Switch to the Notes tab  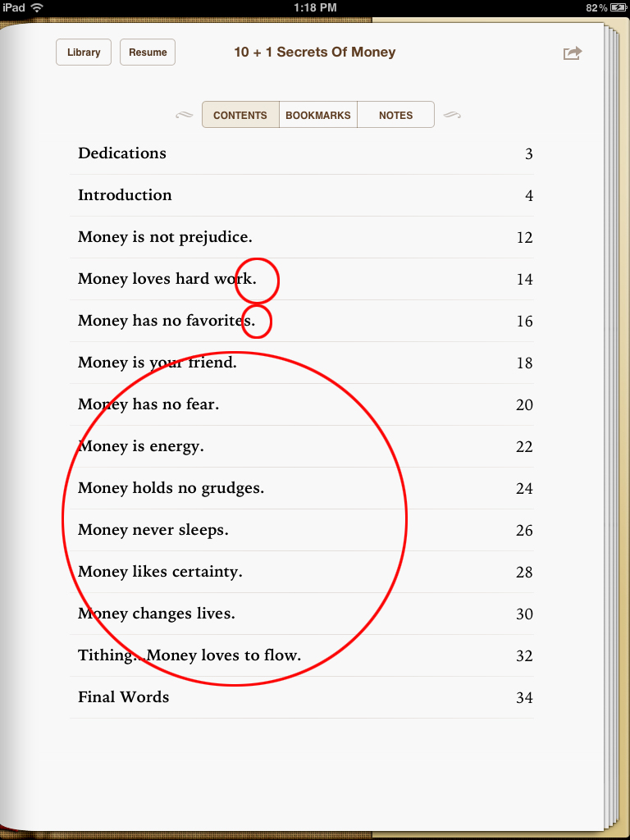pyautogui.click(x=396, y=115)
